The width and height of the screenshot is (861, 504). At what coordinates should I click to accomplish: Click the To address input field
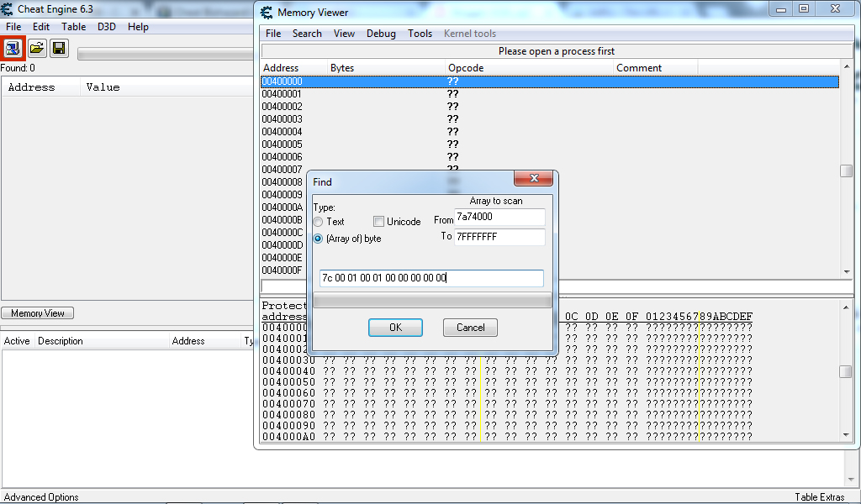point(499,237)
